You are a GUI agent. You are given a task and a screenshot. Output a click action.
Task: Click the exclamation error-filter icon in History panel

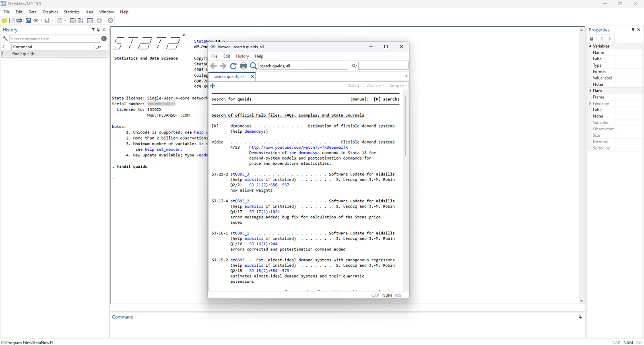point(104,39)
